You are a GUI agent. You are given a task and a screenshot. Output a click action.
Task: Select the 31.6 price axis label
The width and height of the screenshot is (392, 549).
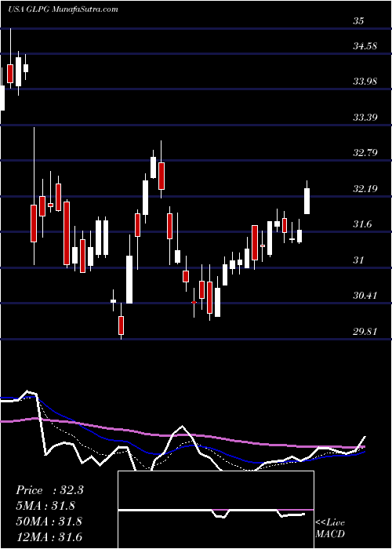pyautogui.click(x=362, y=224)
